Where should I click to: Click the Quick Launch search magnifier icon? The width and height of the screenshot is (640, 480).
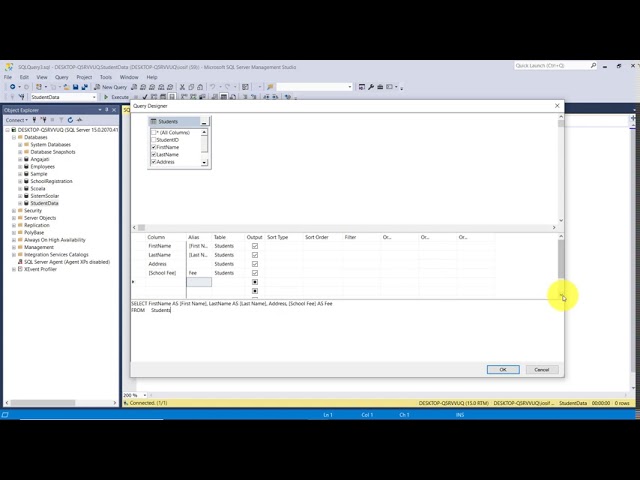pos(593,65)
